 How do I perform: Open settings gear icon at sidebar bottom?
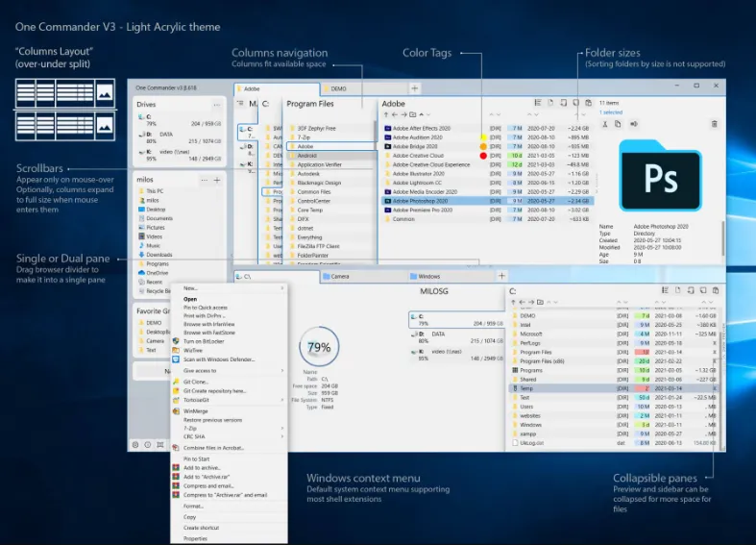135,445
